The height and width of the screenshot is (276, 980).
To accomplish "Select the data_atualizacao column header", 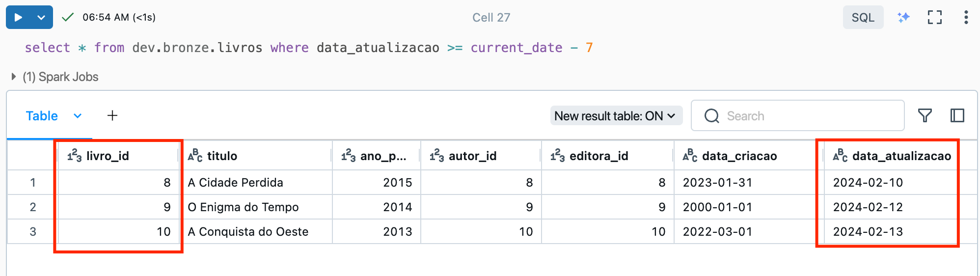I will (891, 156).
